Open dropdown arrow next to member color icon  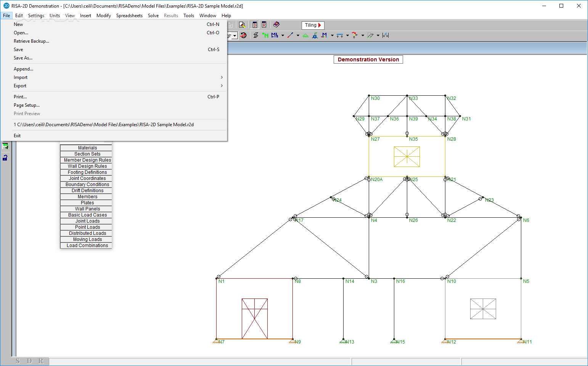(298, 35)
